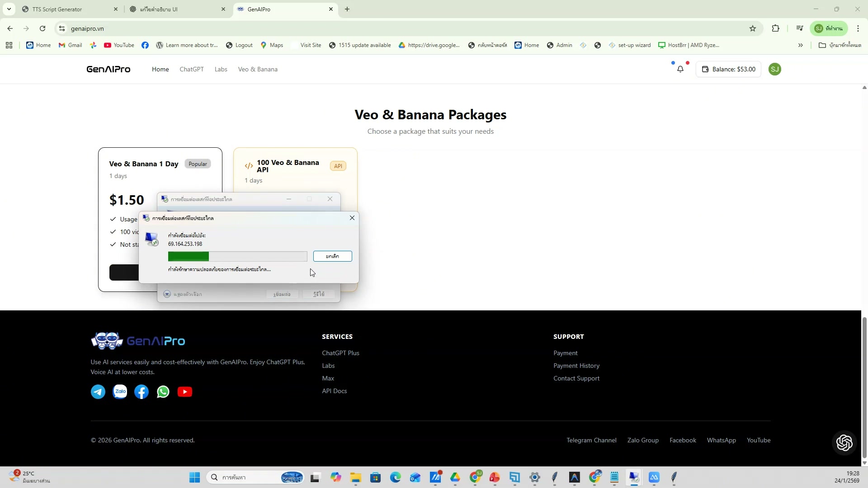The width and height of the screenshot is (868, 488).
Task: Click the notification bell icon
Action: click(x=680, y=69)
